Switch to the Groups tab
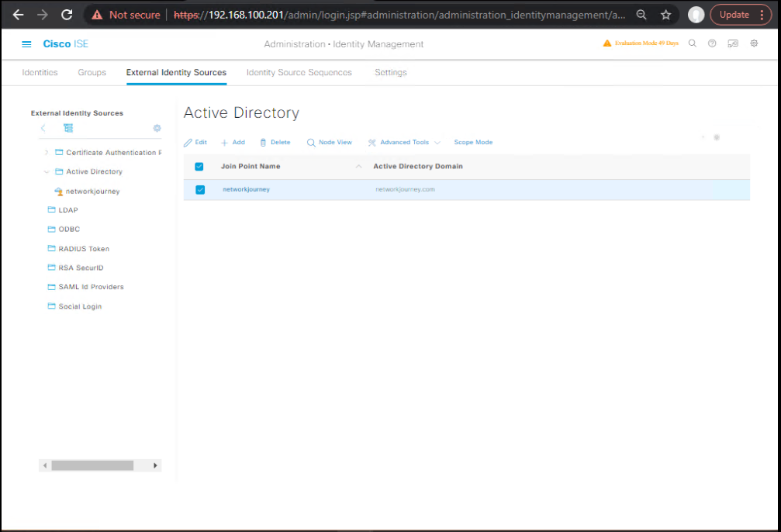Viewport: 781px width, 532px height. click(x=92, y=72)
